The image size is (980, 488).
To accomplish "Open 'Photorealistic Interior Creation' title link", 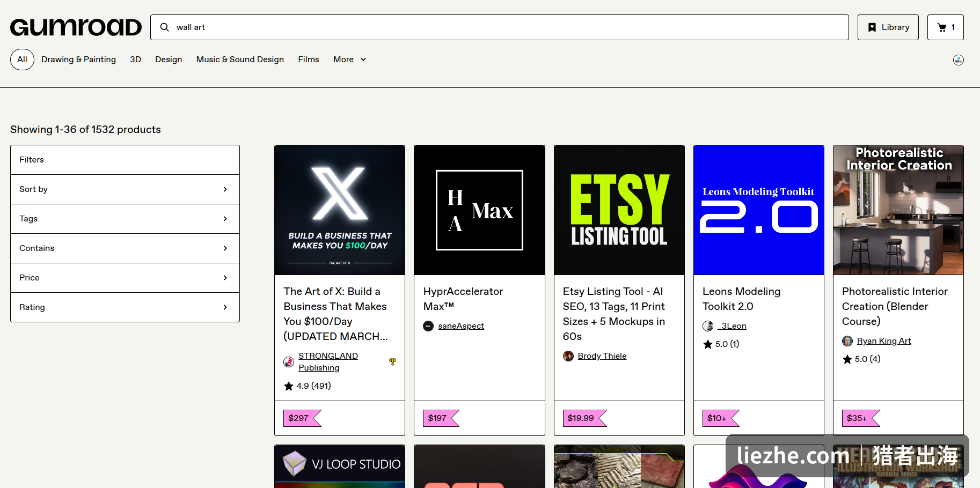I will pos(895,306).
